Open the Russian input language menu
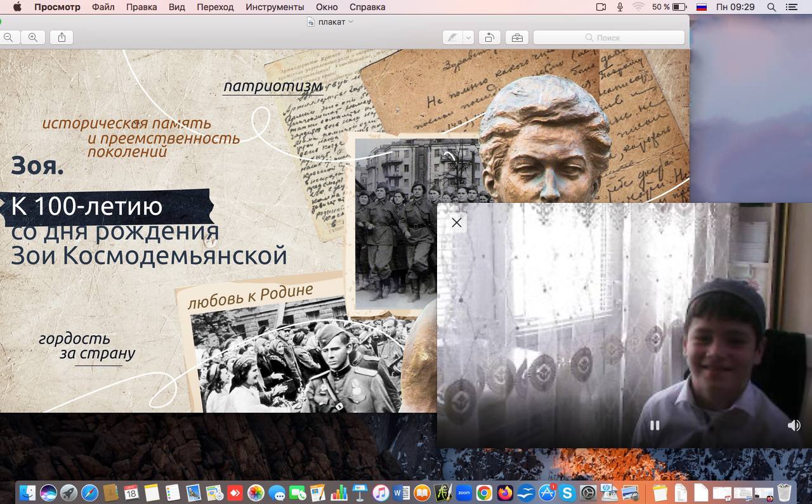812x504 pixels. click(x=702, y=7)
